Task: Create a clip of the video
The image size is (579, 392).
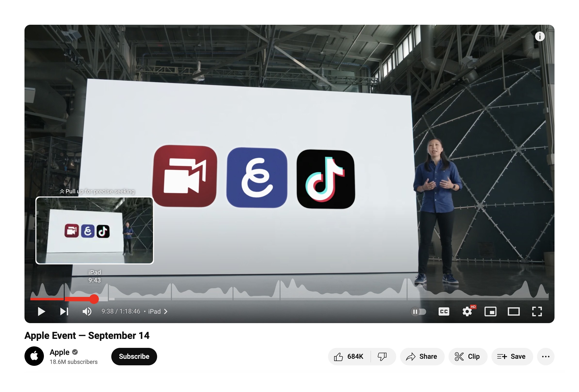Action: click(467, 357)
